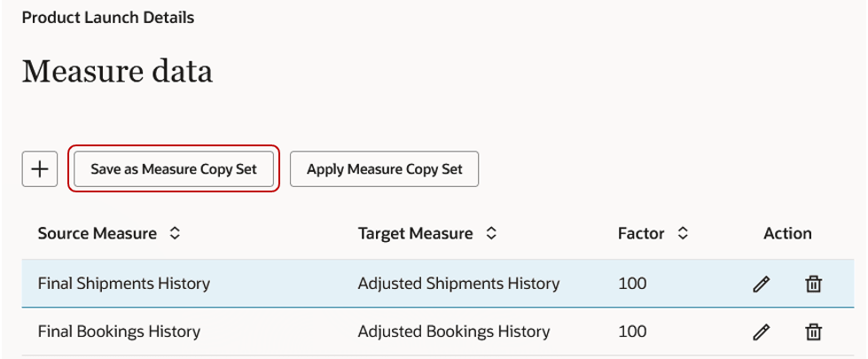Sort by Target Measure column arrows

[490, 234]
